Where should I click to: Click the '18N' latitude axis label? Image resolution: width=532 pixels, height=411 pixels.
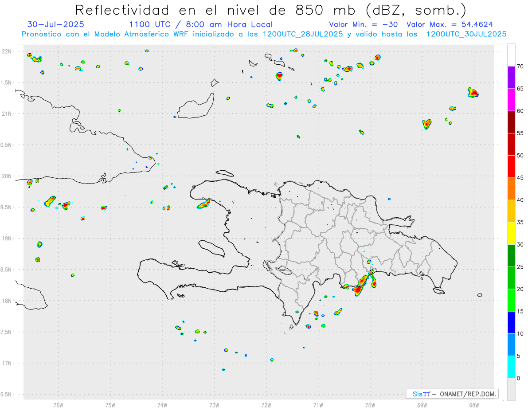pos(8,301)
